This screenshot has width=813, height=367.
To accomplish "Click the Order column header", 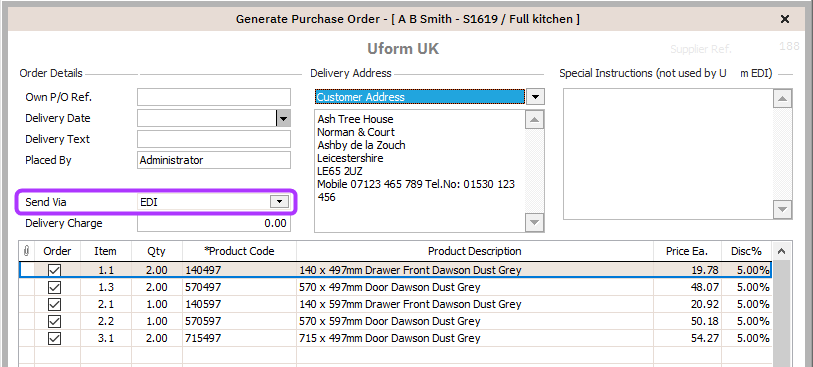I will (x=57, y=251).
